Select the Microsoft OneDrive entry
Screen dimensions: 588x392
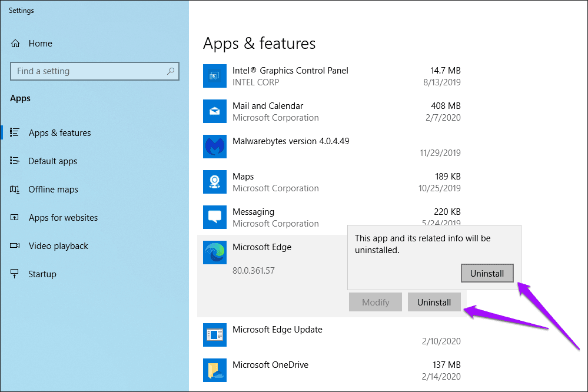(x=332, y=370)
